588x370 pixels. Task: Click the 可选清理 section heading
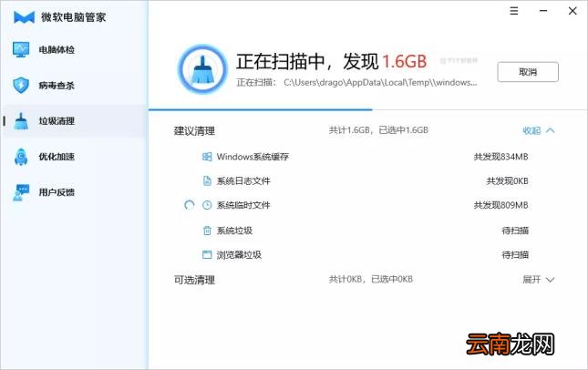click(194, 280)
